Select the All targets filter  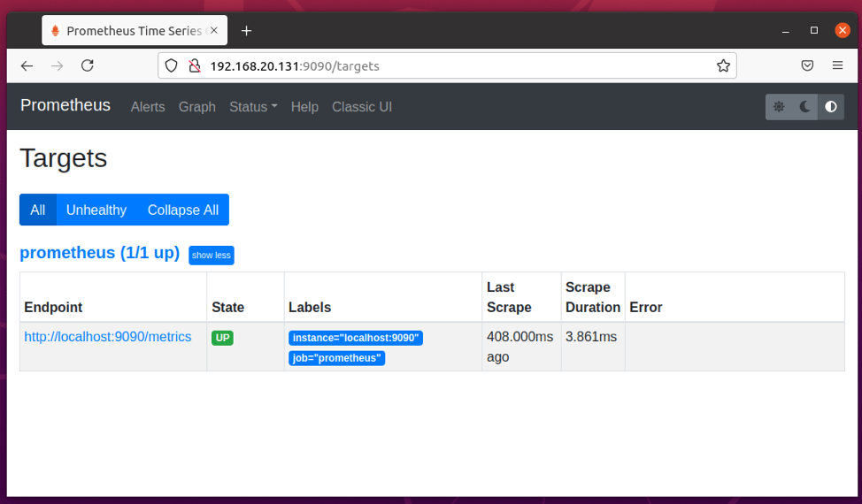coord(38,210)
